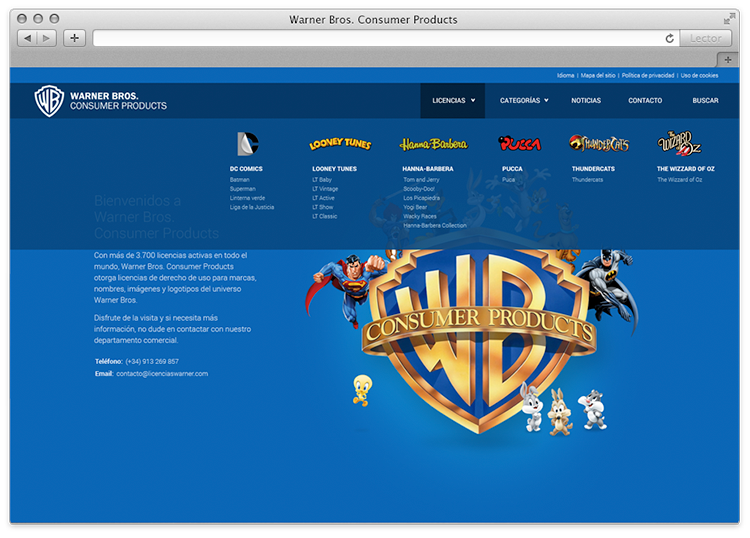Click the Mapa del sitio link
The height and width of the screenshot is (538, 750).
[x=598, y=76]
